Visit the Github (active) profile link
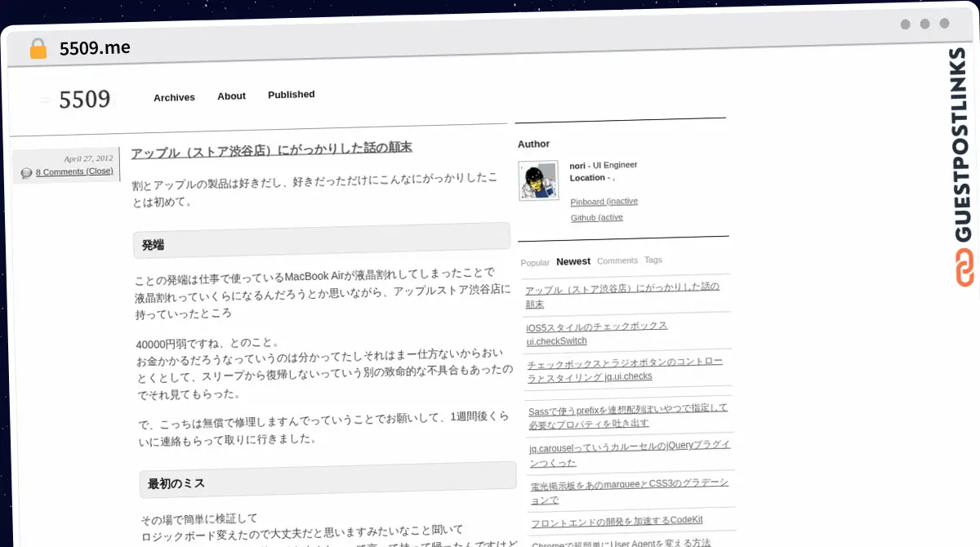The height and width of the screenshot is (547, 980). click(597, 217)
